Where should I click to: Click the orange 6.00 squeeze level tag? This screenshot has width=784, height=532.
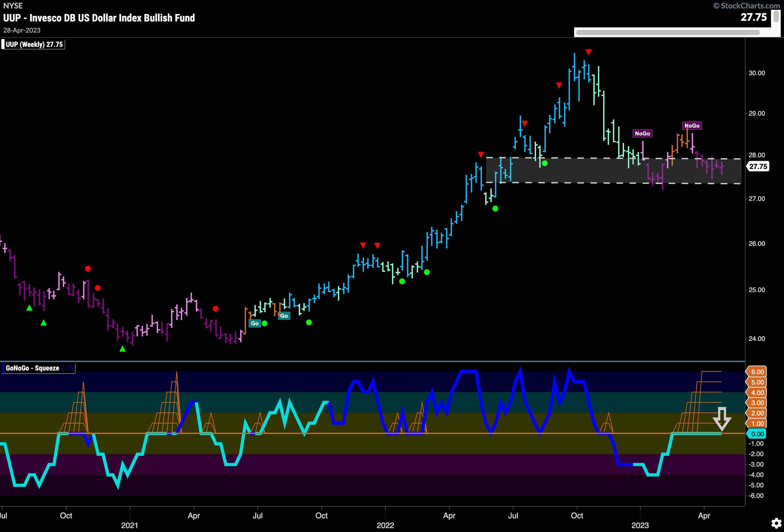pos(757,372)
